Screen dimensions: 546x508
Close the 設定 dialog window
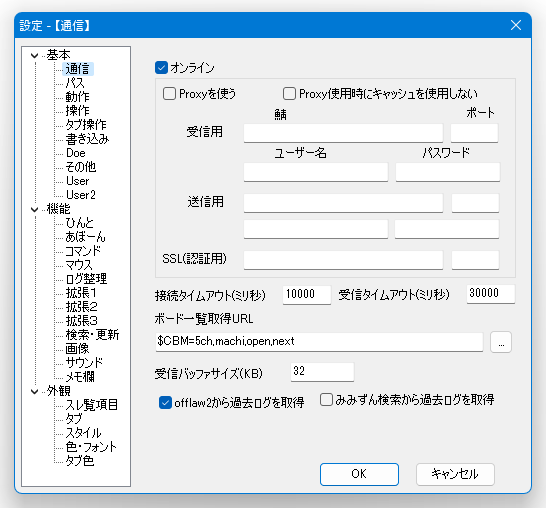[516, 25]
